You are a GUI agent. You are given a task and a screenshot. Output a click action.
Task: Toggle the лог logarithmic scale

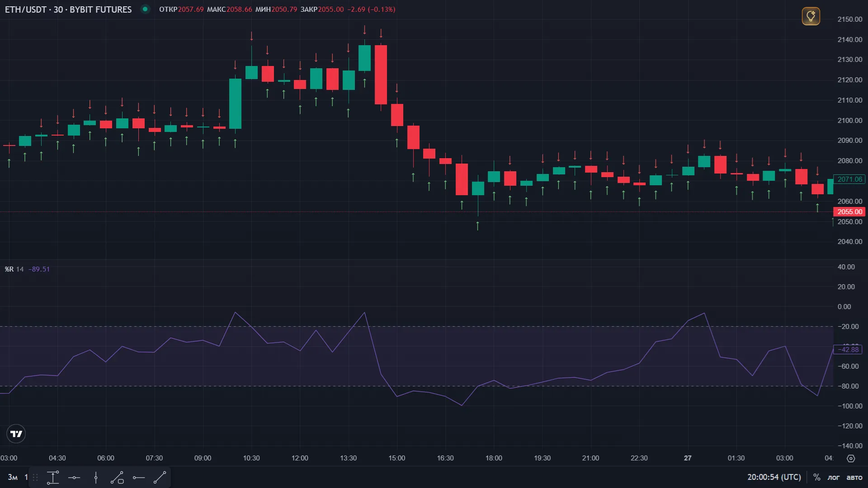coord(833,477)
